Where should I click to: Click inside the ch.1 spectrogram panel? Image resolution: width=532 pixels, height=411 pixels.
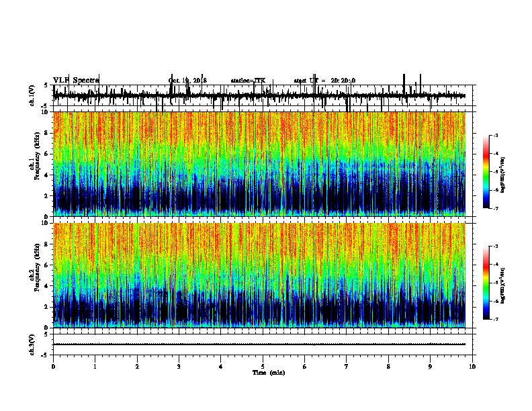[x=259, y=164]
